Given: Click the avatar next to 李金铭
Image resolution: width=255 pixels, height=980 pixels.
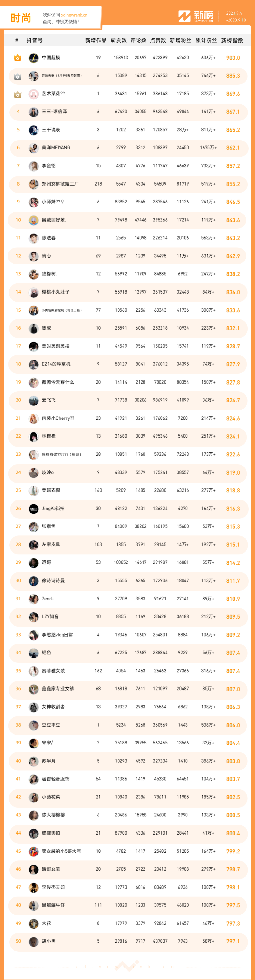Looking at the screenshot, I should point(34,166).
